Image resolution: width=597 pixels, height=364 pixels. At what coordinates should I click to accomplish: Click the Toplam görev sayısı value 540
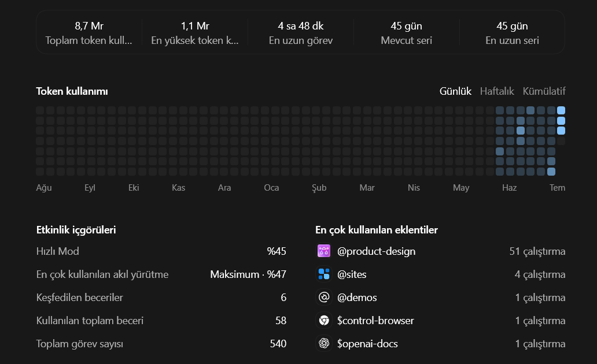click(x=278, y=344)
